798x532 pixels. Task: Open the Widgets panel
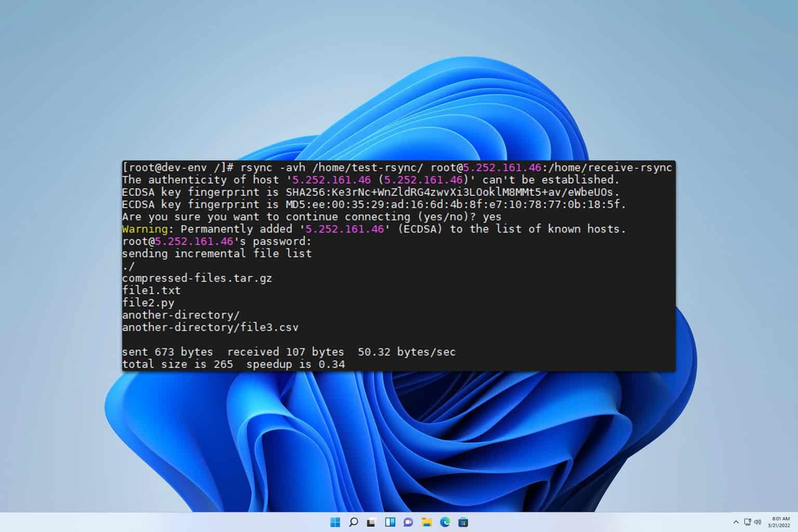(390, 522)
